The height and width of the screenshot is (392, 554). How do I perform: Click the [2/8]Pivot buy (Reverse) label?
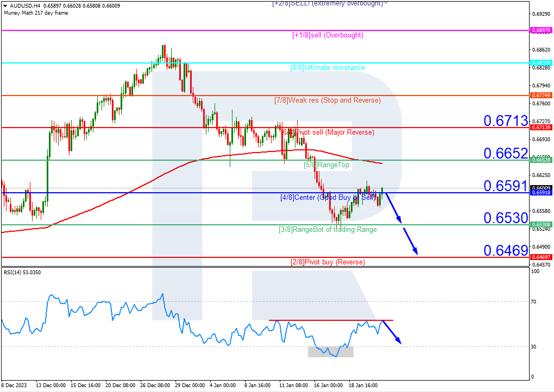click(x=328, y=262)
